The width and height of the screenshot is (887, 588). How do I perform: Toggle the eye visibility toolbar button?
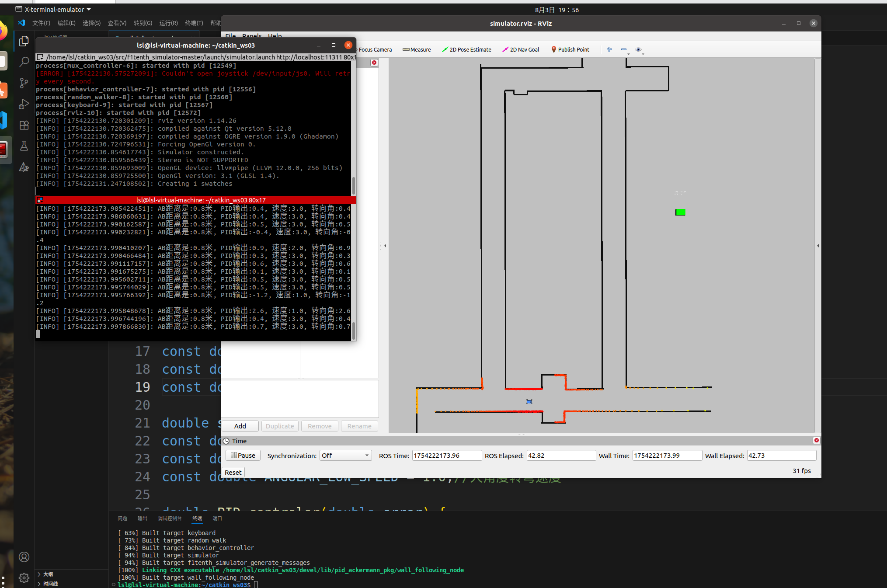point(638,49)
